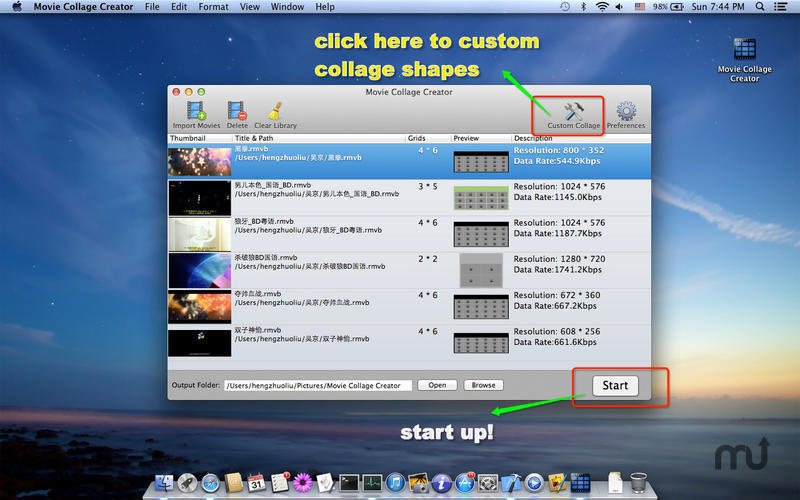
Task: Click the Clear Library broom icon
Action: pos(275,110)
